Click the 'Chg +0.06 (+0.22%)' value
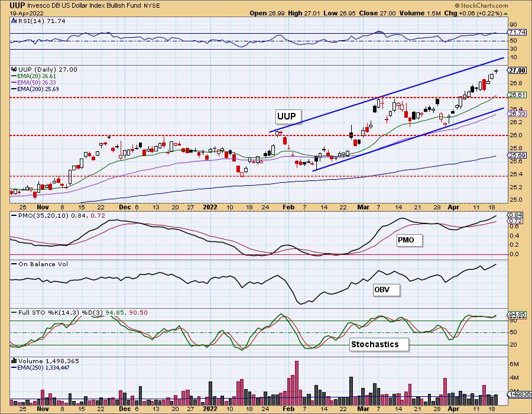 (473, 13)
